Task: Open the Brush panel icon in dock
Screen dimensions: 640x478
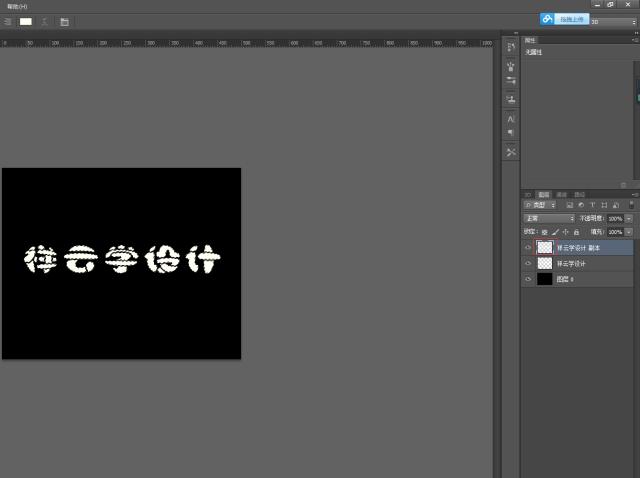Action: [x=511, y=67]
